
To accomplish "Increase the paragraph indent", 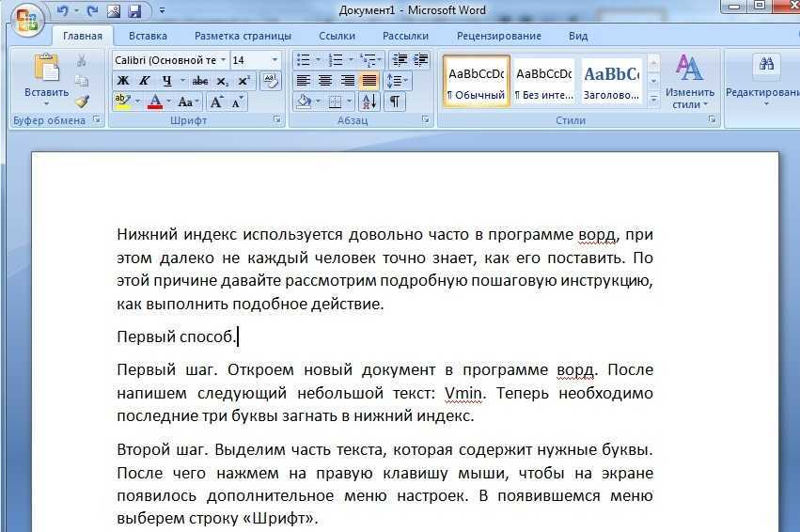I will [420, 60].
